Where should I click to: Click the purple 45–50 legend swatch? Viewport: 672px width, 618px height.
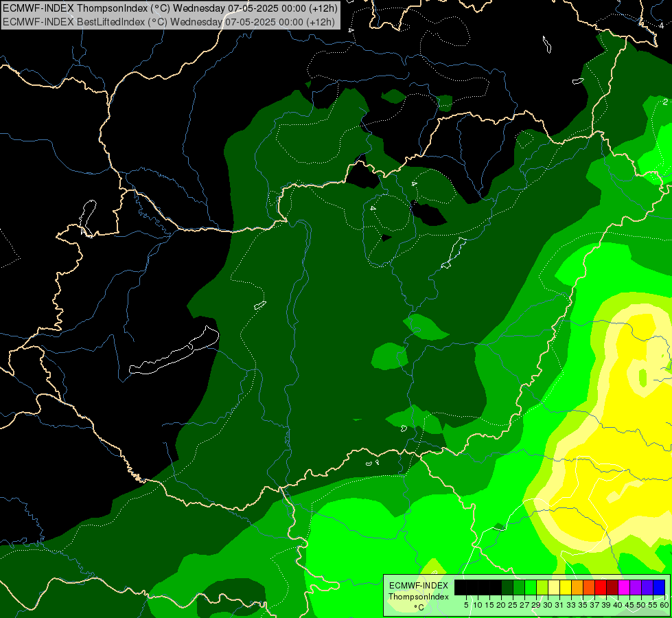[x=636, y=587]
